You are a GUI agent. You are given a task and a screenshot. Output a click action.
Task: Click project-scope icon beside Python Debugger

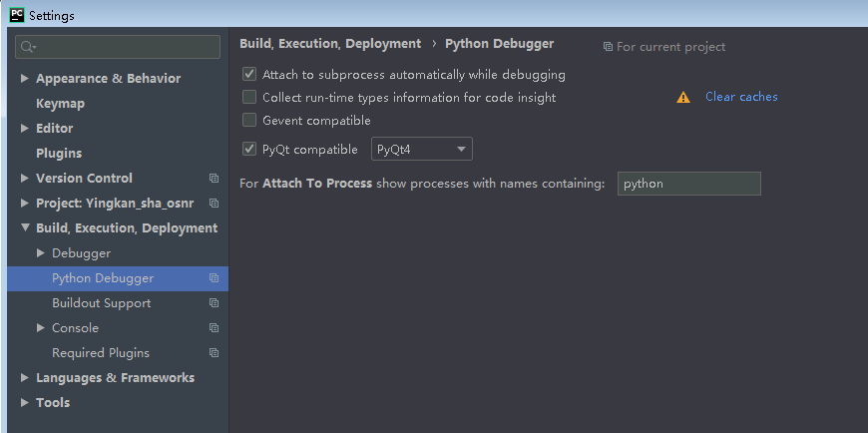tap(214, 278)
